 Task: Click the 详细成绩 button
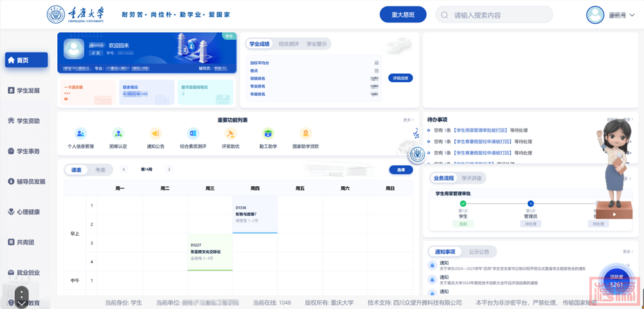[x=400, y=78]
